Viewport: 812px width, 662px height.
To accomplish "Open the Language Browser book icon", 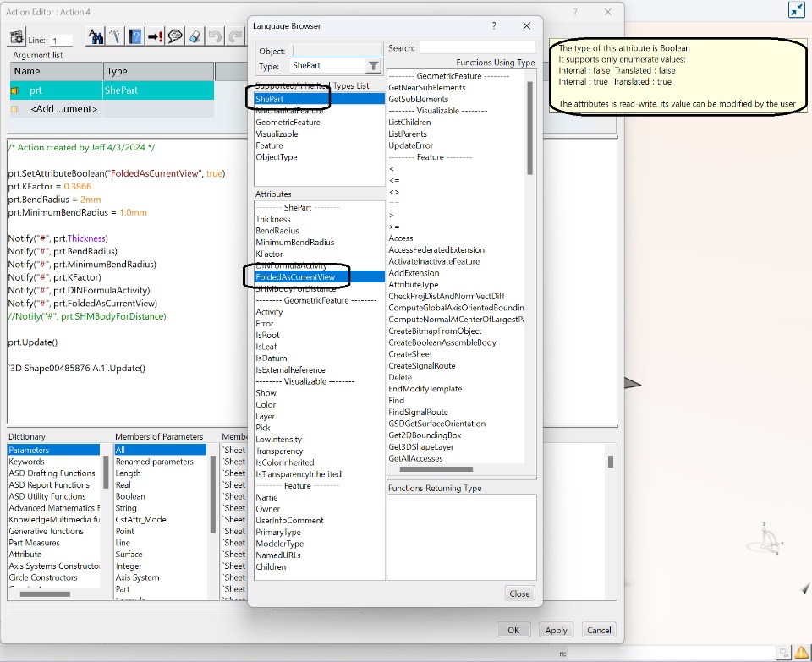I will [x=135, y=36].
